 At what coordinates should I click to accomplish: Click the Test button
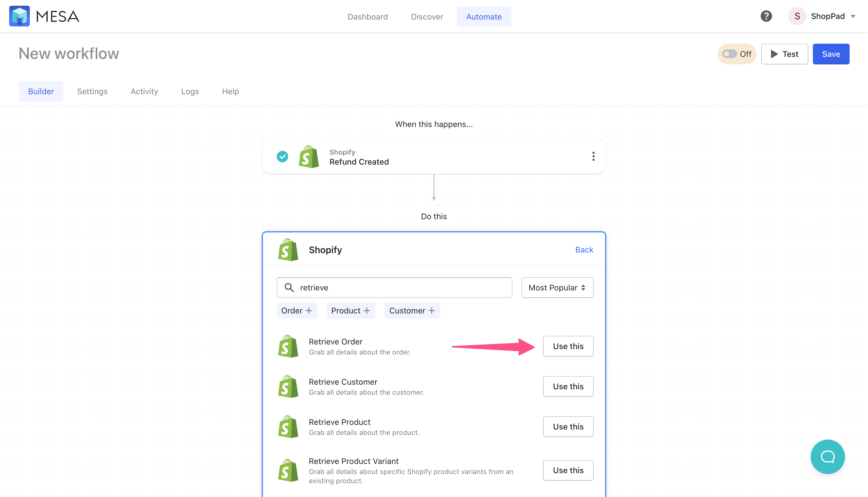784,54
